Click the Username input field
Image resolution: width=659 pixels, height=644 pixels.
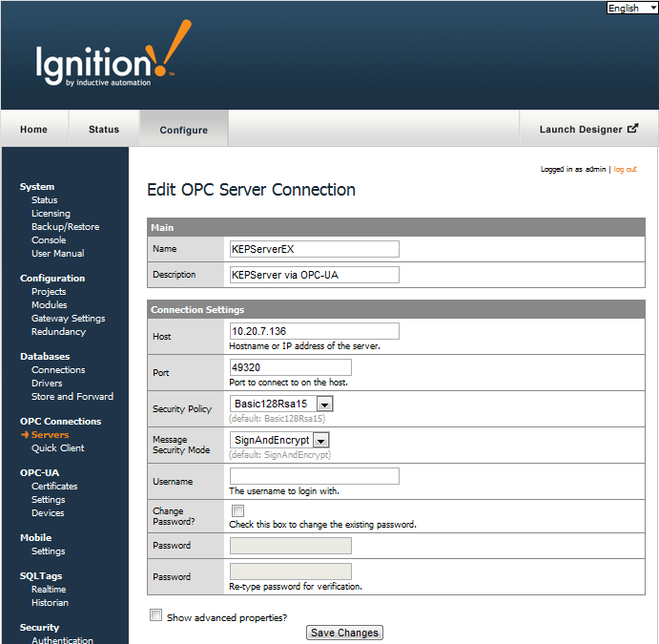coord(315,476)
